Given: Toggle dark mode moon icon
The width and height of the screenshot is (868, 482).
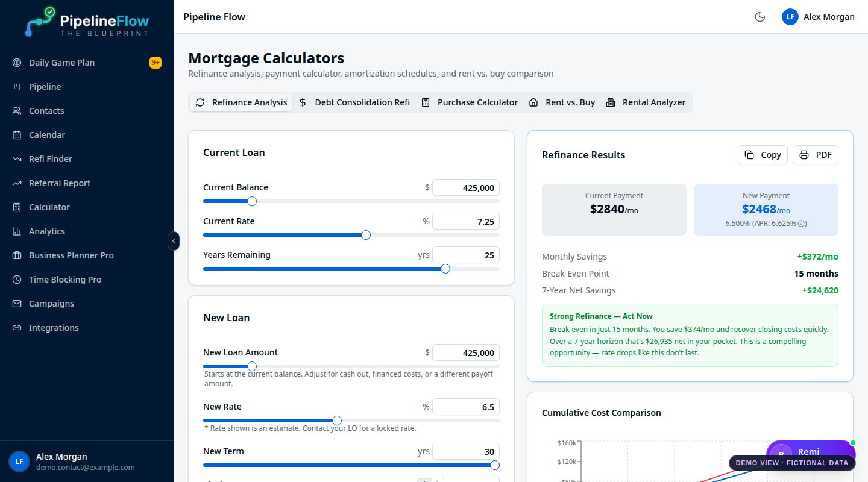Looking at the screenshot, I should coord(760,17).
